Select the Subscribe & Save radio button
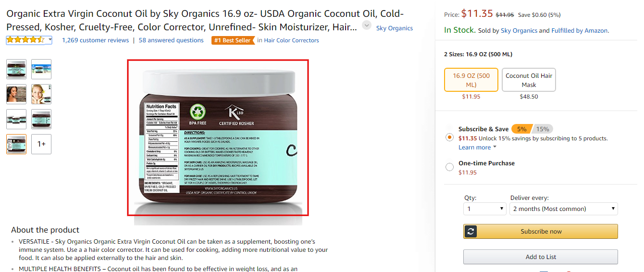 (x=449, y=137)
